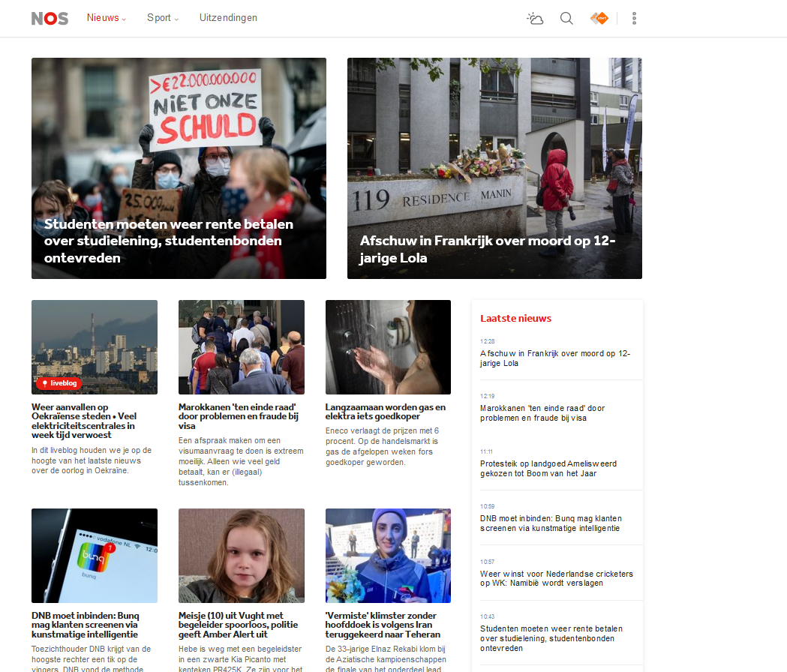The width and height of the screenshot is (787, 672).
Task: Click the Ukraine liveblog description text
Action: (92, 460)
